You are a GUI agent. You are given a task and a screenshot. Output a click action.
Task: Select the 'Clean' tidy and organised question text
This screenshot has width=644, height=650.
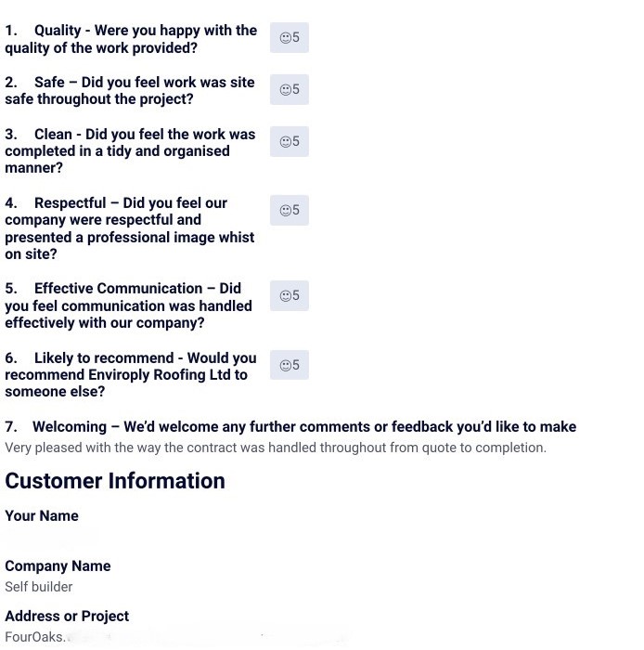point(130,151)
